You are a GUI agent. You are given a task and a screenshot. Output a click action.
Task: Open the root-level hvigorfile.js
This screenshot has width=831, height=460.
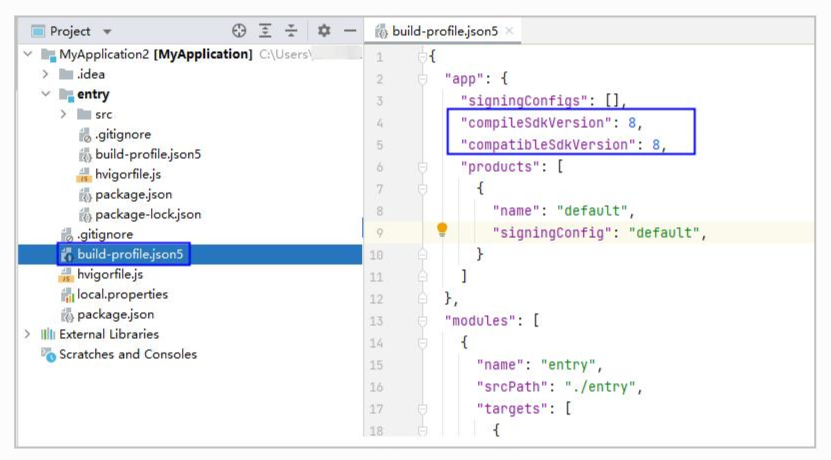point(110,275)
